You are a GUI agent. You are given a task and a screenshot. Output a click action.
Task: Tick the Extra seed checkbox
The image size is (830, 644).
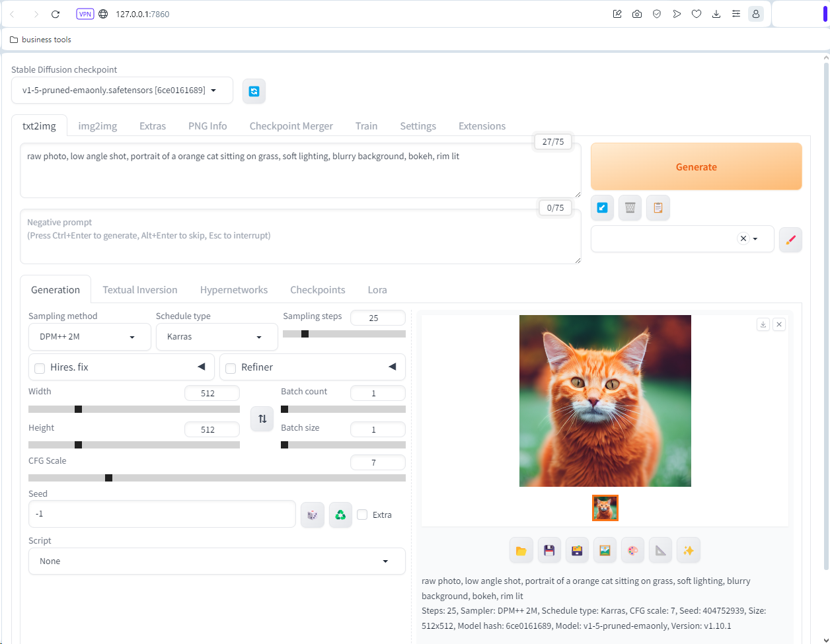pyautogui.click(x=362, y=515)
